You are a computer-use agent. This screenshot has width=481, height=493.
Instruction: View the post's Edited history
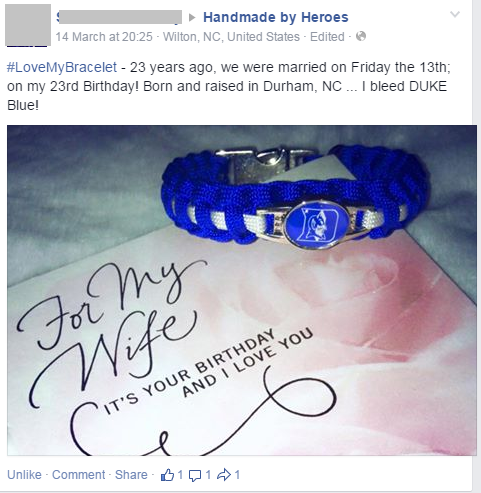pyautogui.click(x=327, y=36)
